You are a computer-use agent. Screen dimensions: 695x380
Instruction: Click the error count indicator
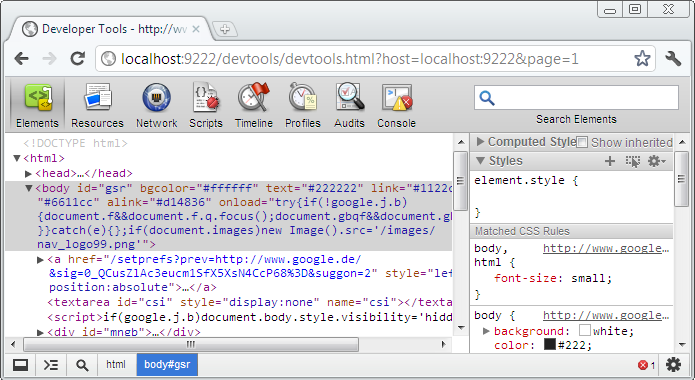647,365
